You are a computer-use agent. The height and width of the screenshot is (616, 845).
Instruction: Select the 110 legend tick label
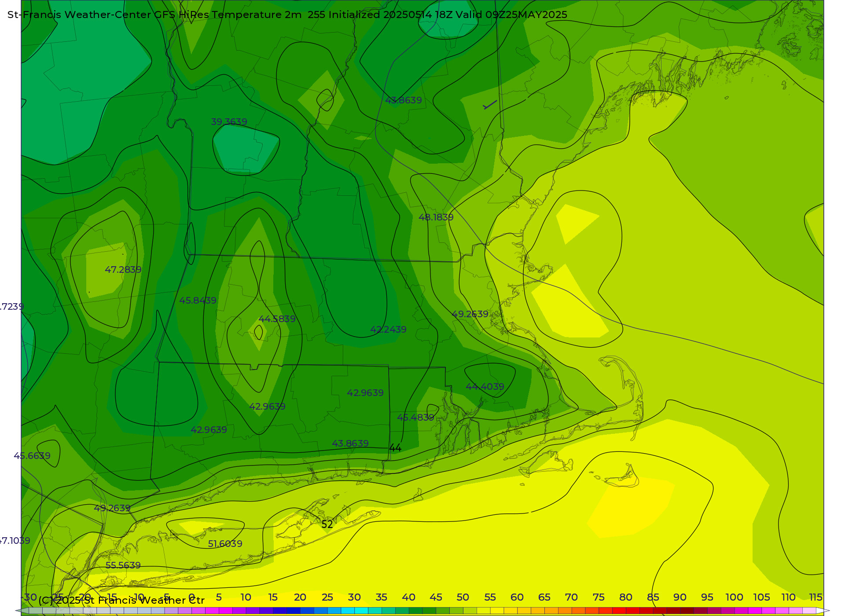coord(788,598)
